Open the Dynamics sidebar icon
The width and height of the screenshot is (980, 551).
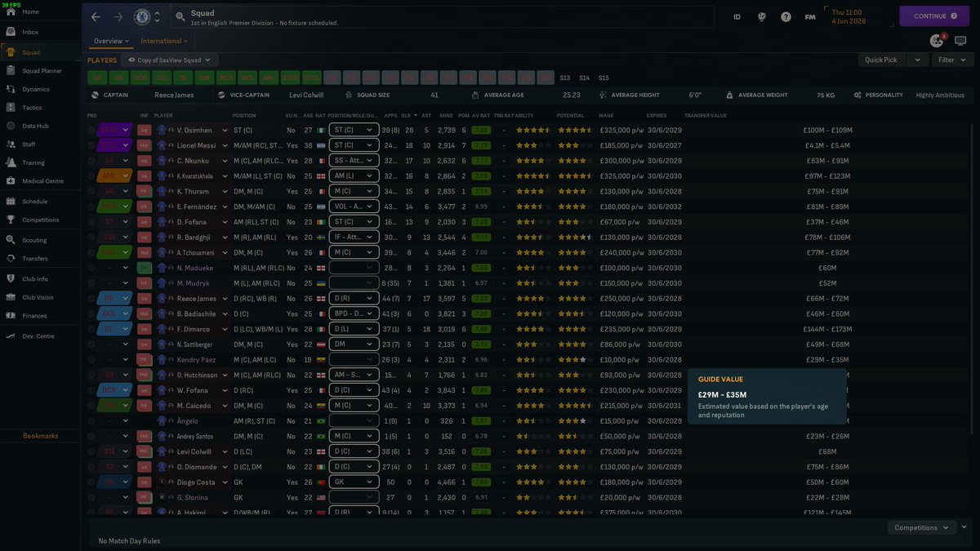coord(11,89)
